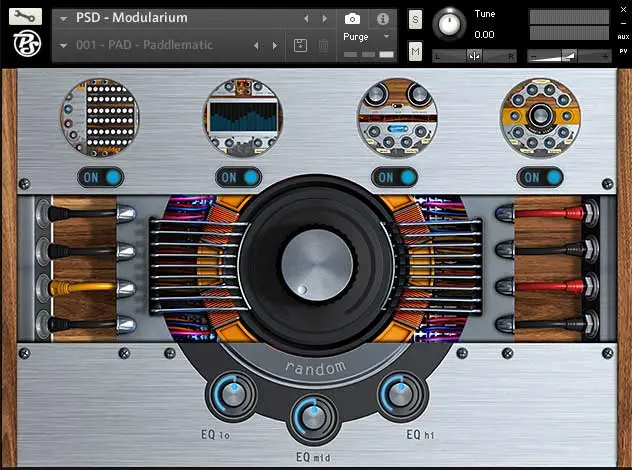Select the previous snapshot arrow

click(256, 46)
